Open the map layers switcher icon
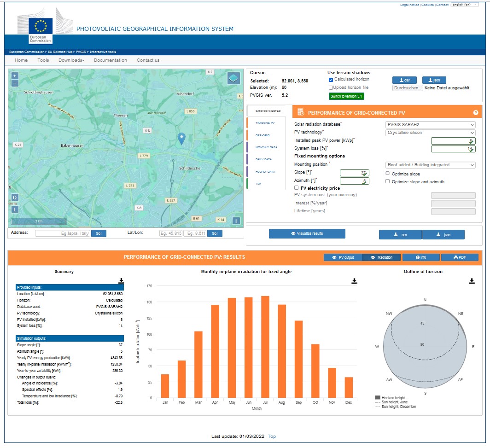The height and width of the screenshot is (448, 490). click(x=233, y=78)
